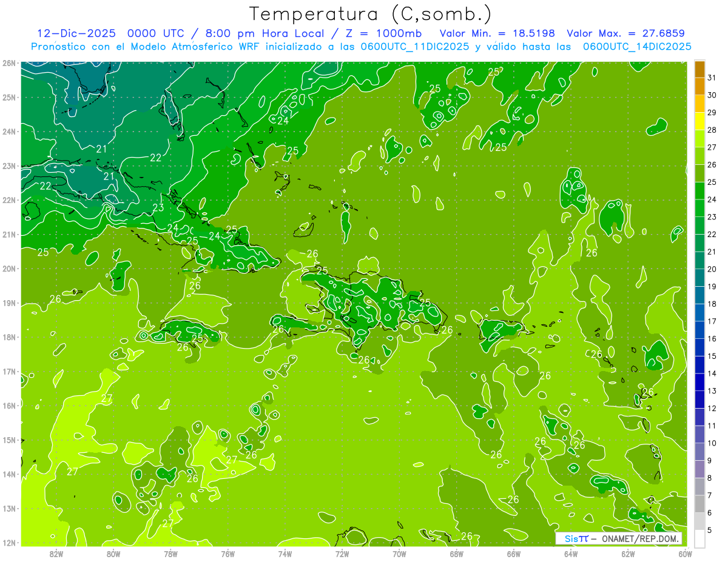Click the "66W" longitude axis label
The image size is (728, 562).
(514, 553)
